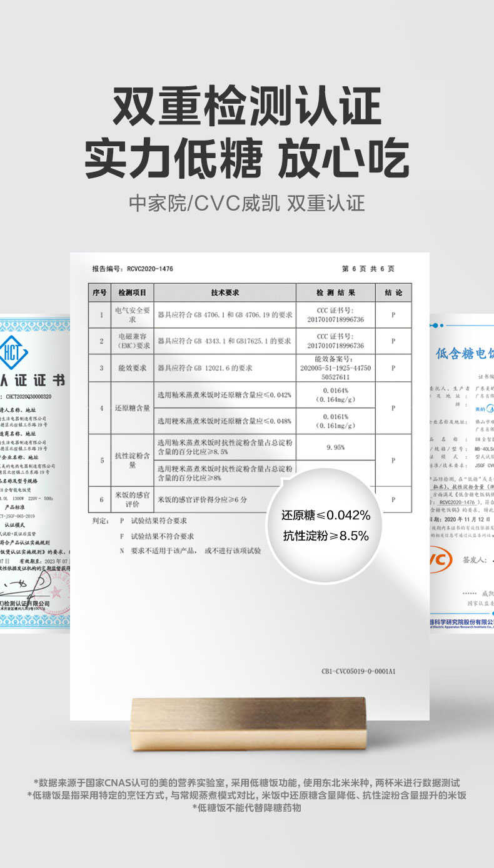This screenshot has width=494, height=868.
Task: Click 籼米 requirement 还原糖含量应≤0.042%
Action: click(x=225, y=395)
